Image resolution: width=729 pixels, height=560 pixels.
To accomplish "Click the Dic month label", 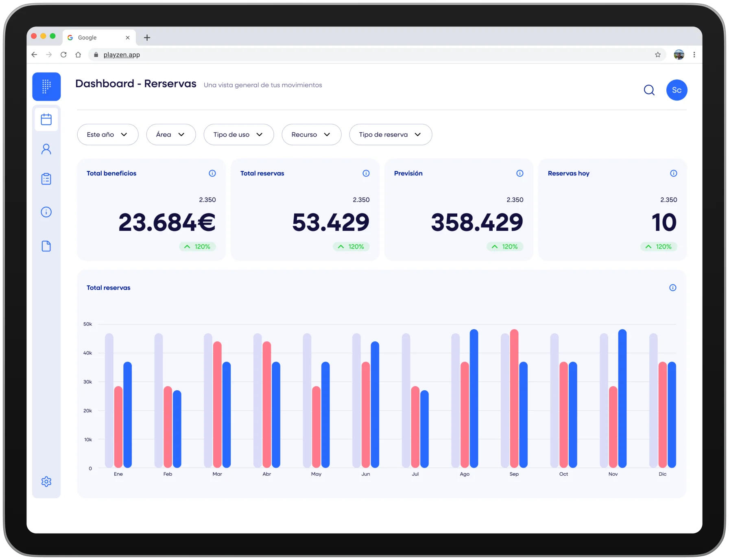I will [663, 474].
